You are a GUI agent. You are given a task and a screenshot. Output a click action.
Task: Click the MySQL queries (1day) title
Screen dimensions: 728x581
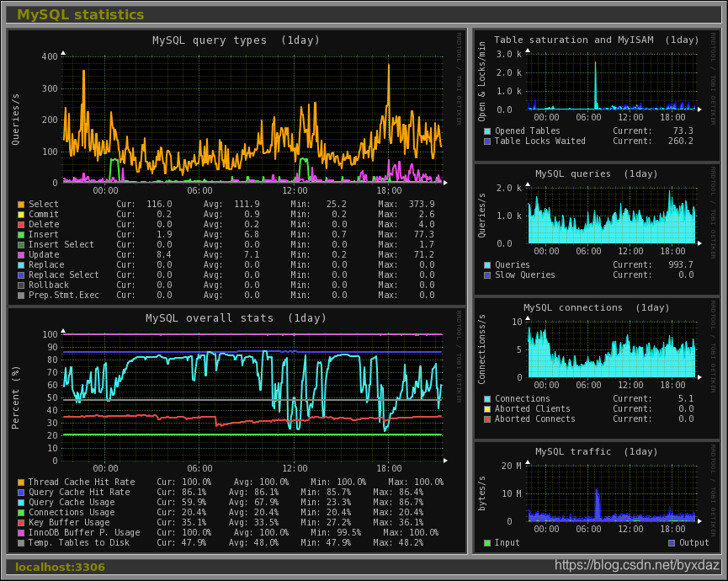tap(596, 173)
